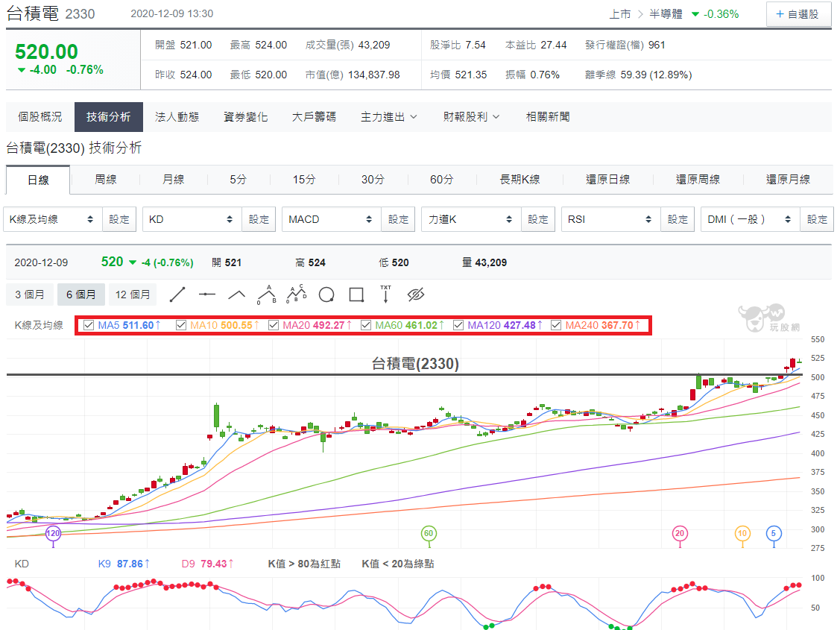The height and width of the screenshot is (630, 840).
Task: Uncheck the MA10 moving average checkbox
Action: pos(181,325)
